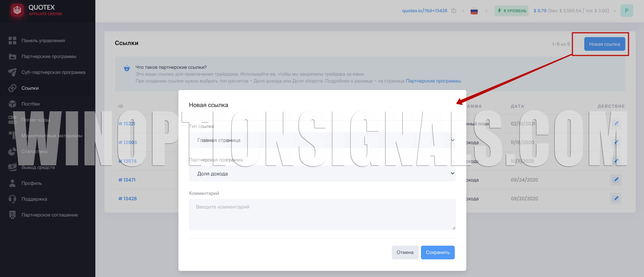Open the Russian flag language selector
The image size is (644, 277).
474,11
